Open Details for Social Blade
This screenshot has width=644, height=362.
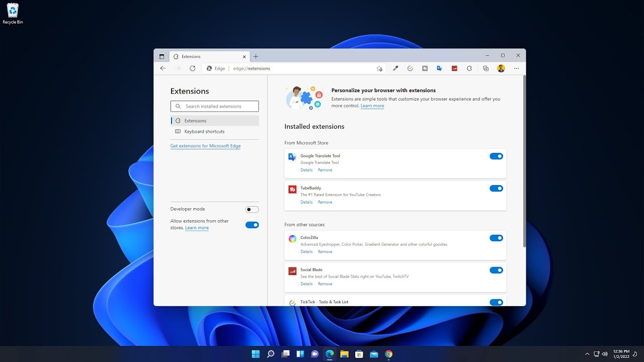click(x=306, y=284)
